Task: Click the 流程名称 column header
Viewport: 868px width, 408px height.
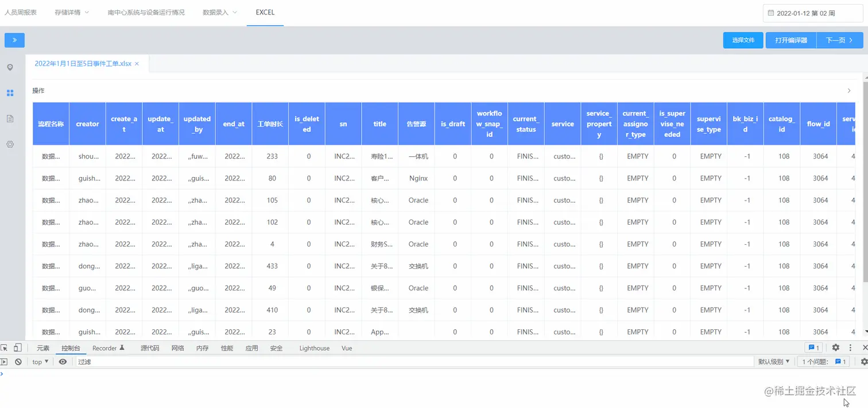Action: 51,124
